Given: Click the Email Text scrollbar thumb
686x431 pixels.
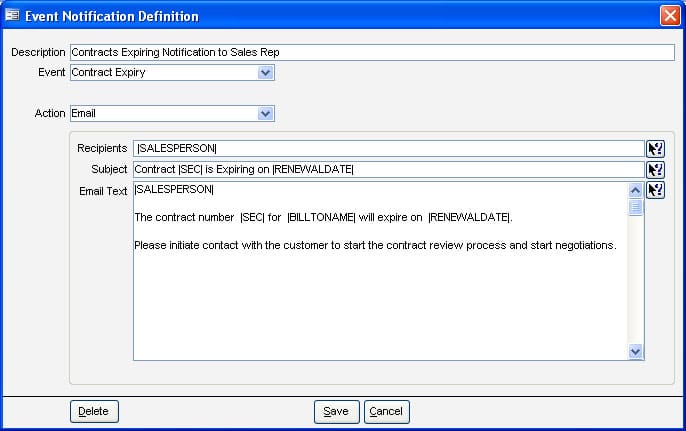Looking at the screenshot, I should [635, 207].
